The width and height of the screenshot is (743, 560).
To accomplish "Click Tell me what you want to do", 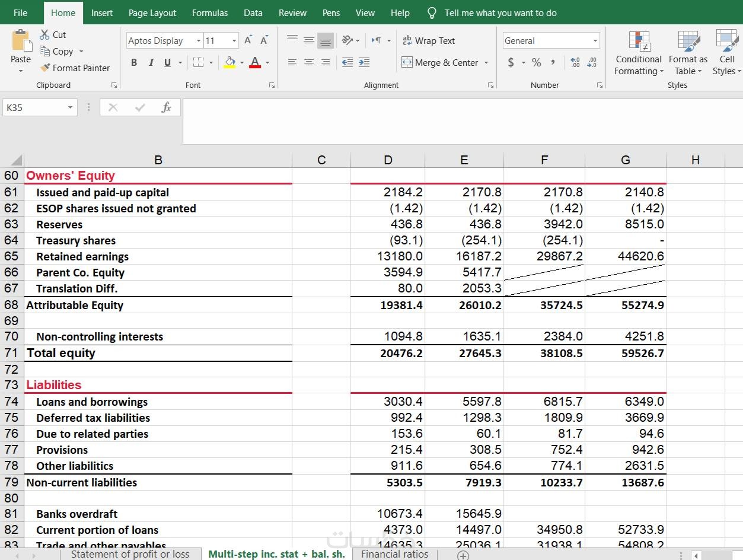I will 500,12.
